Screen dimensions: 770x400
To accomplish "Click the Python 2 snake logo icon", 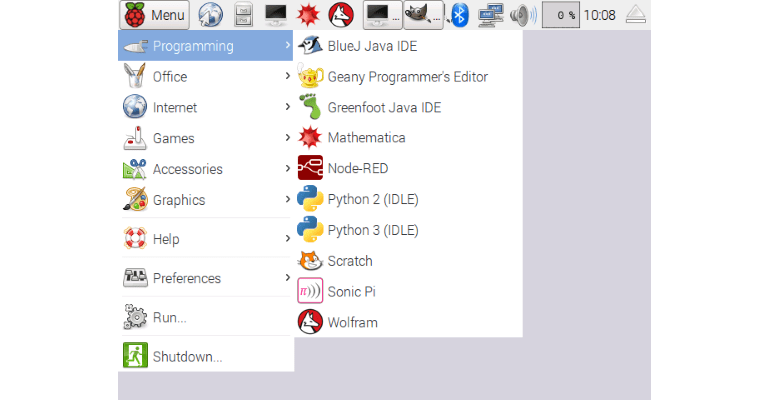I will (x=310, y=198).
